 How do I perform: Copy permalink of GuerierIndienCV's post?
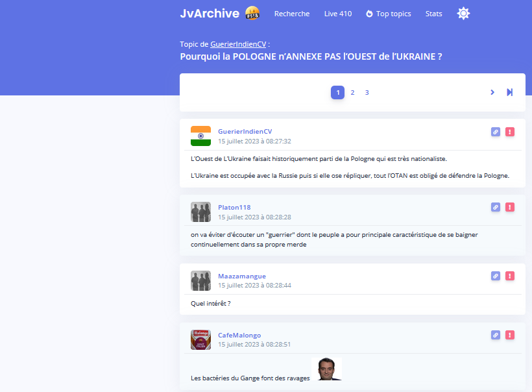coord(496,132)
